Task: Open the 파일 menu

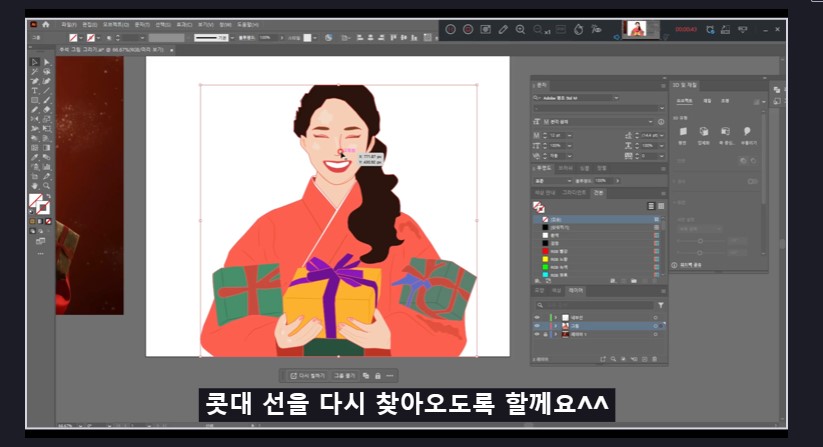Action: tap(69, 25)
